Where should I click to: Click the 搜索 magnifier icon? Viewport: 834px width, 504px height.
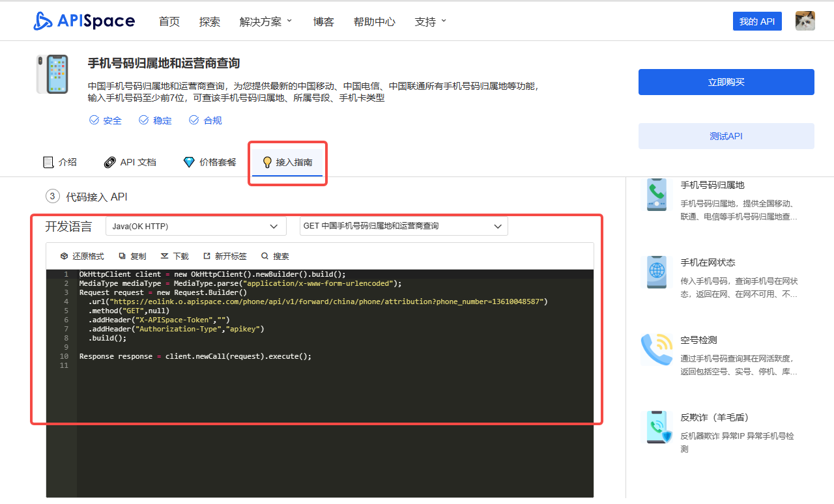click(x=265, y=257)
